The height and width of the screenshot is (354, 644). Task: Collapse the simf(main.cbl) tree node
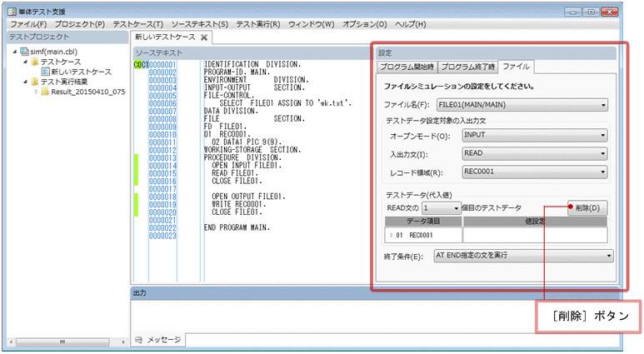point(15,52)
